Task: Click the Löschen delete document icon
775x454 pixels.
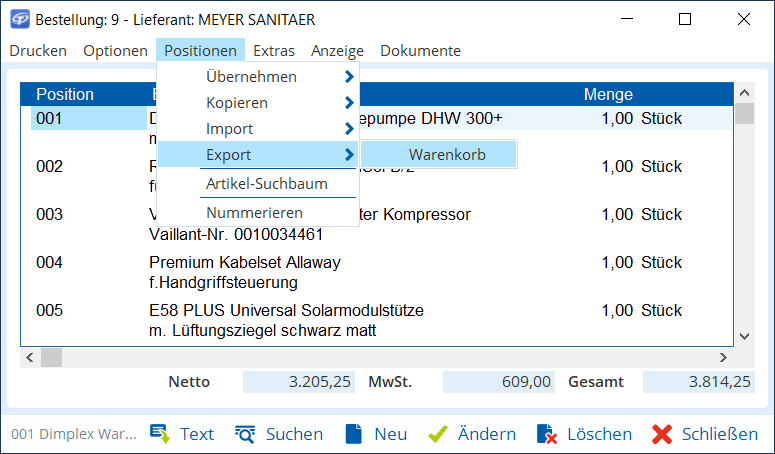Action: (x=546, y=434)
